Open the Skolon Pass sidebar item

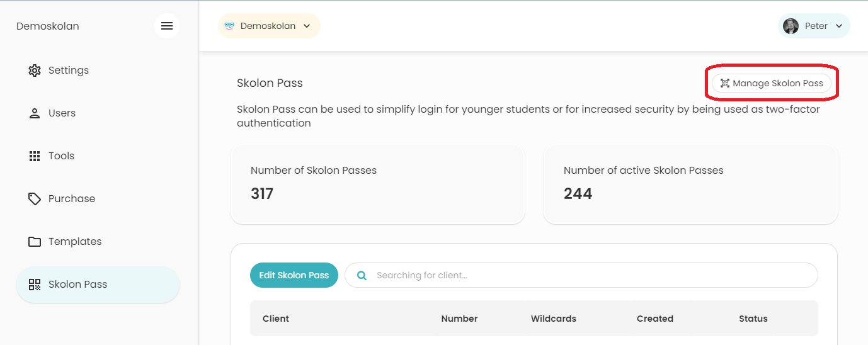(x=98, y=285)
